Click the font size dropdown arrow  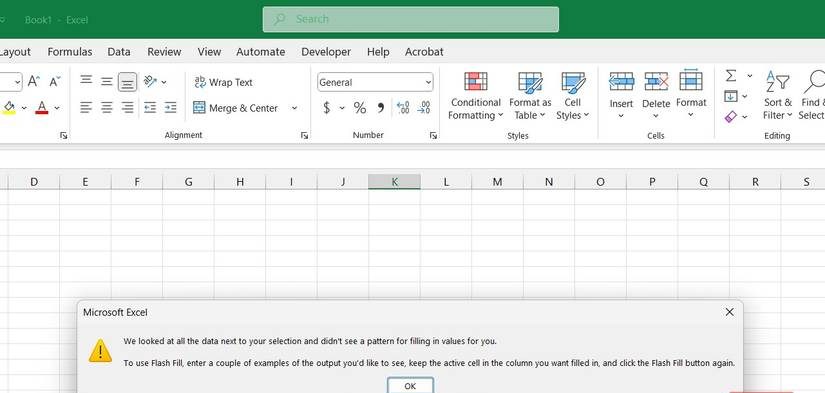tap(17, 82)
